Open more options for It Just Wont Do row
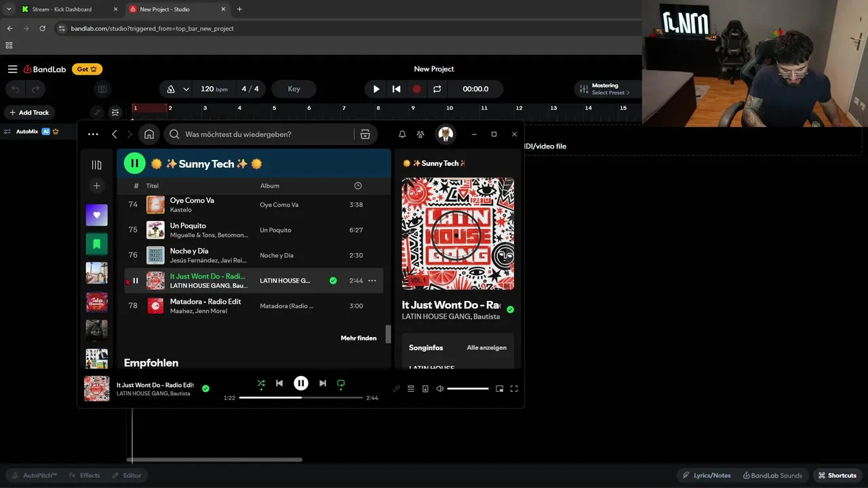Screen dimensions: 868x488 coord(372,281)
